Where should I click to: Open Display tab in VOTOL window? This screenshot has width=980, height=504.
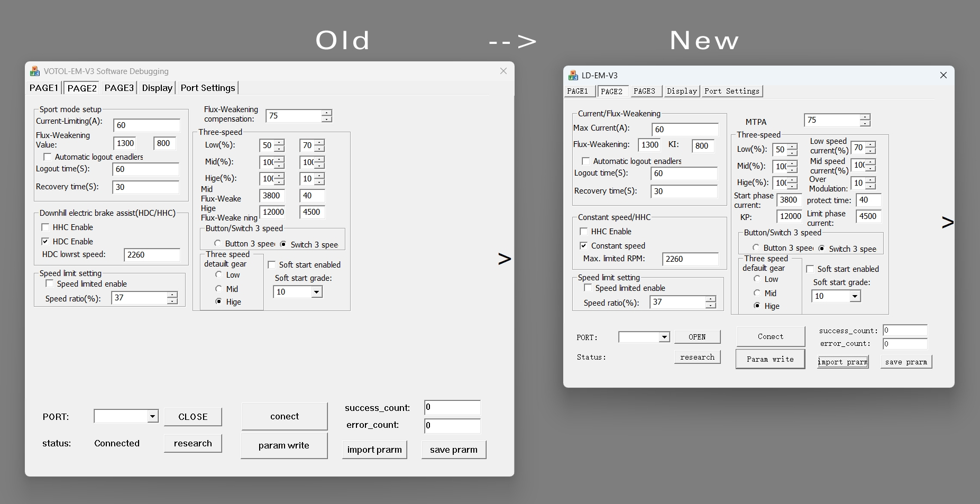click(x=157, y=88)
